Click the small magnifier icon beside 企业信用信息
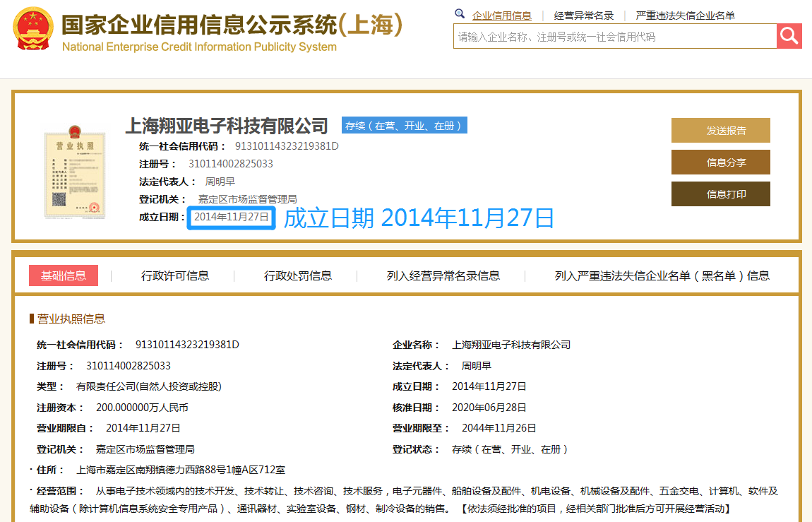This screenshot has width=812, height=522. [x=460, y=14]
